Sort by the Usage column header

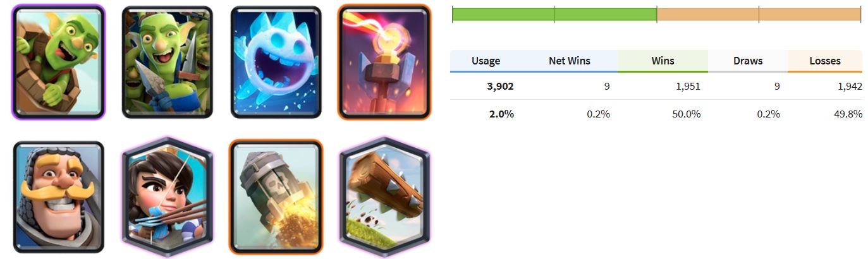(x=486, y=61)
